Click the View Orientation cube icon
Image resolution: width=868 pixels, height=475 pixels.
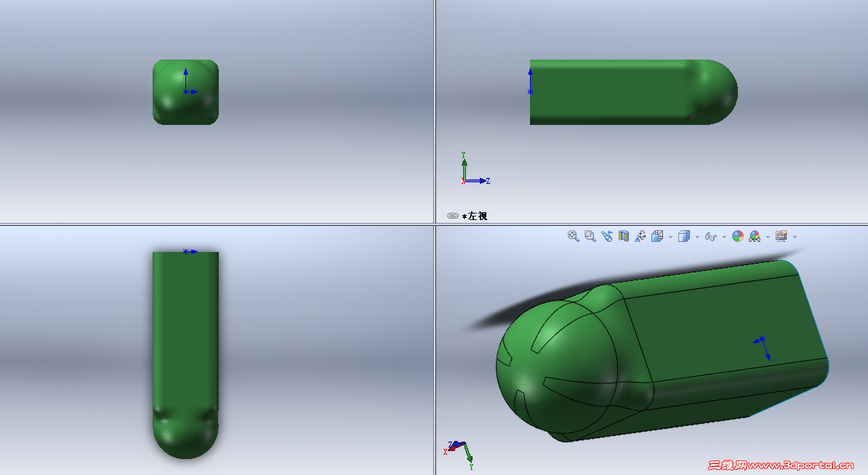657,236
